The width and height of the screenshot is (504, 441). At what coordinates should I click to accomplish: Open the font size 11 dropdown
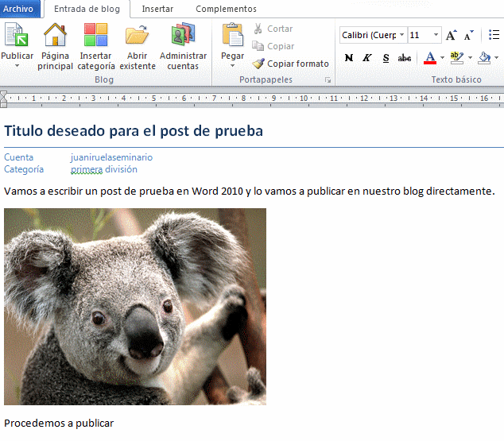click(436, 35)
